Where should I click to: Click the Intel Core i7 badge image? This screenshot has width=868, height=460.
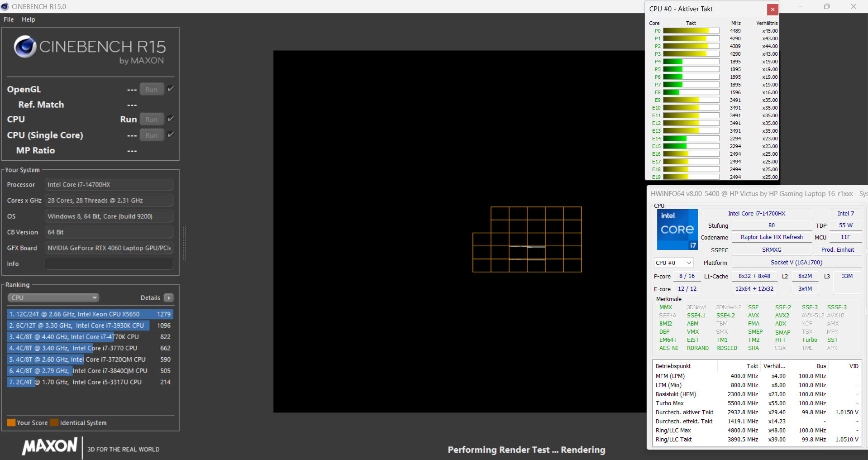[x=677, y=230]
